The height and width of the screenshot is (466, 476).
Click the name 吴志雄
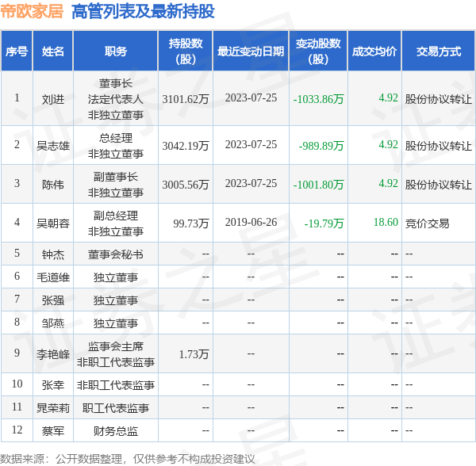click(53, 146)
